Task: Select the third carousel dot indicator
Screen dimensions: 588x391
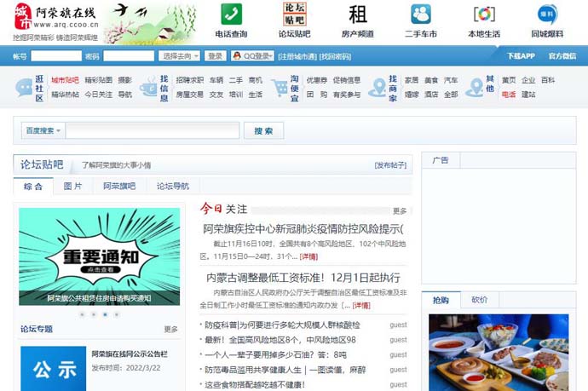Action: tap(106, 314)
